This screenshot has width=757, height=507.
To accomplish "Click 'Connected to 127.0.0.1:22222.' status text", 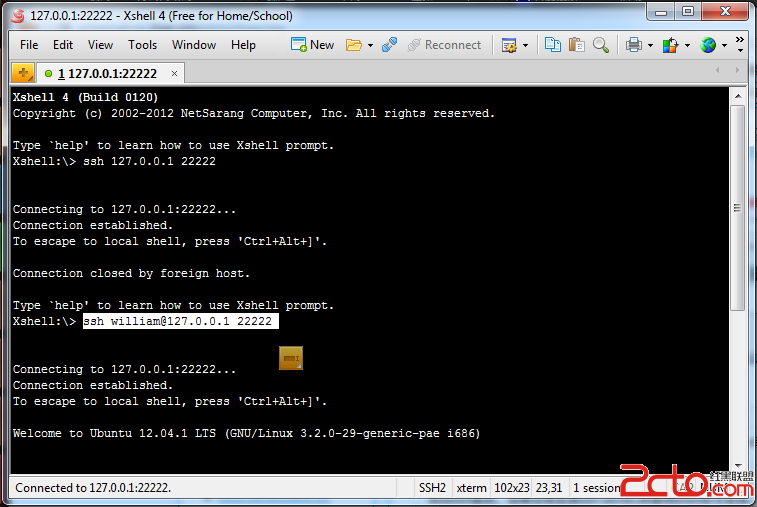I will tap(93, 488).
